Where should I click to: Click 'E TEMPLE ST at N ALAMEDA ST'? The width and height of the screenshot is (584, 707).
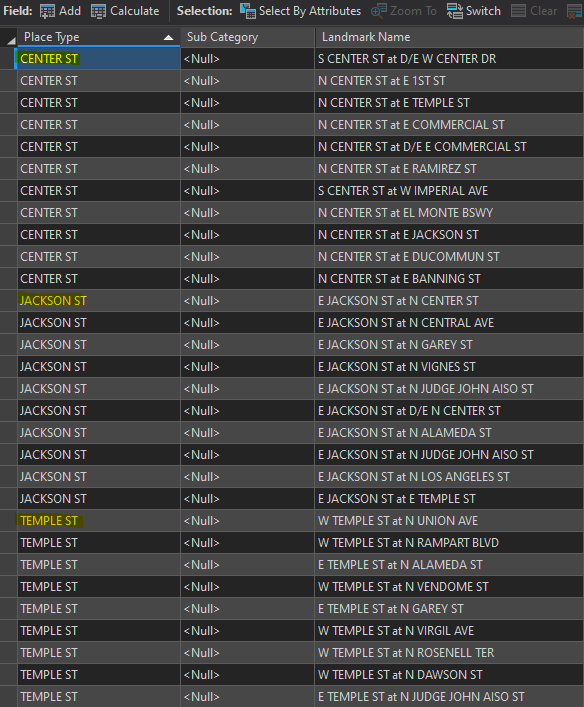[400, 565]
